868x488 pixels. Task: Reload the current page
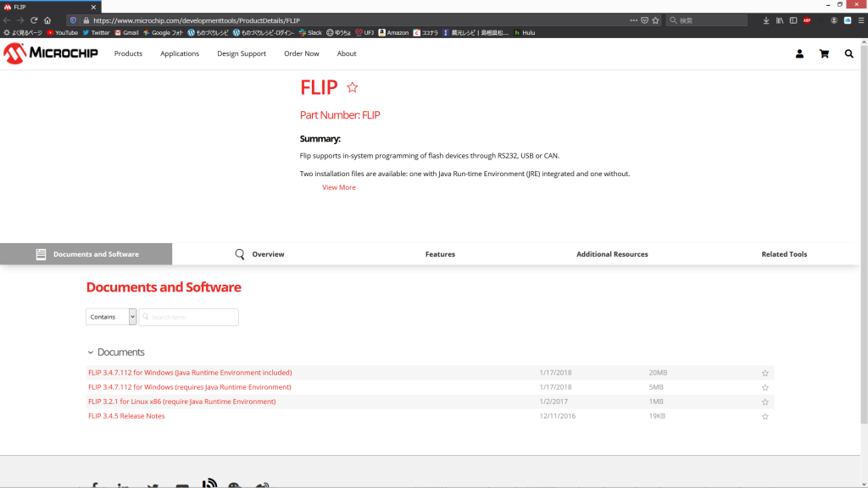(34, 20)
